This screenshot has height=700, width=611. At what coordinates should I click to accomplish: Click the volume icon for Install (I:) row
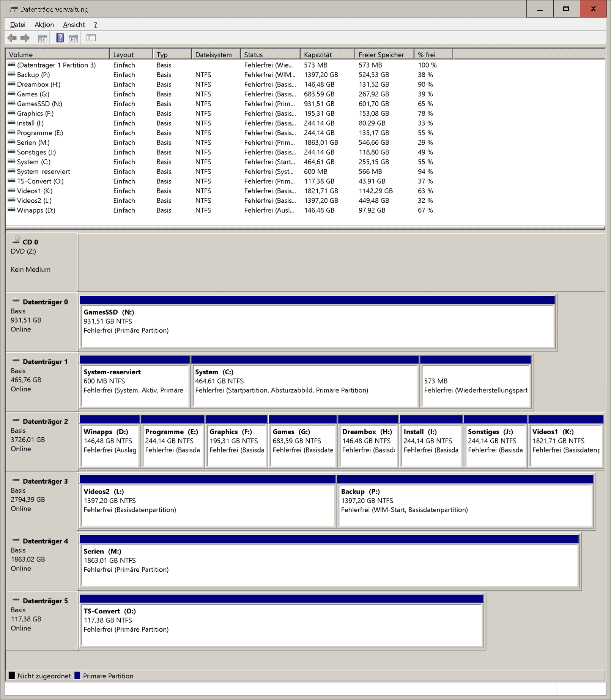pyautogui.click(x=12, y=123)
